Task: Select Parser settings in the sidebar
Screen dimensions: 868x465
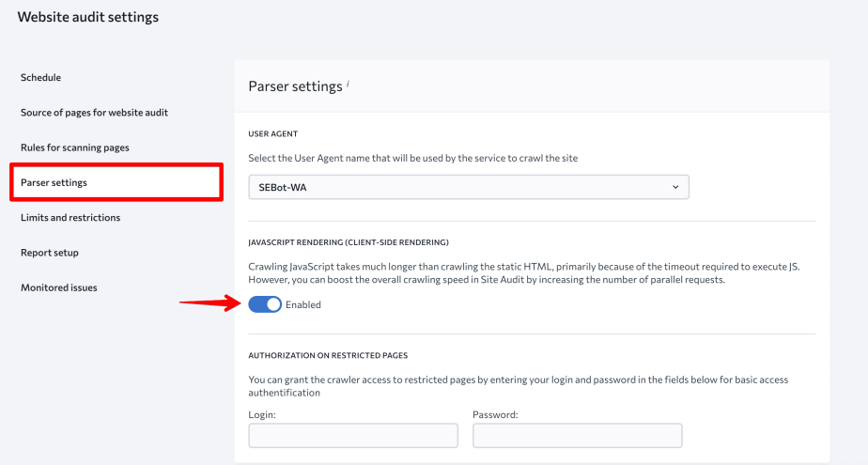Action: [x=54, y=182]
